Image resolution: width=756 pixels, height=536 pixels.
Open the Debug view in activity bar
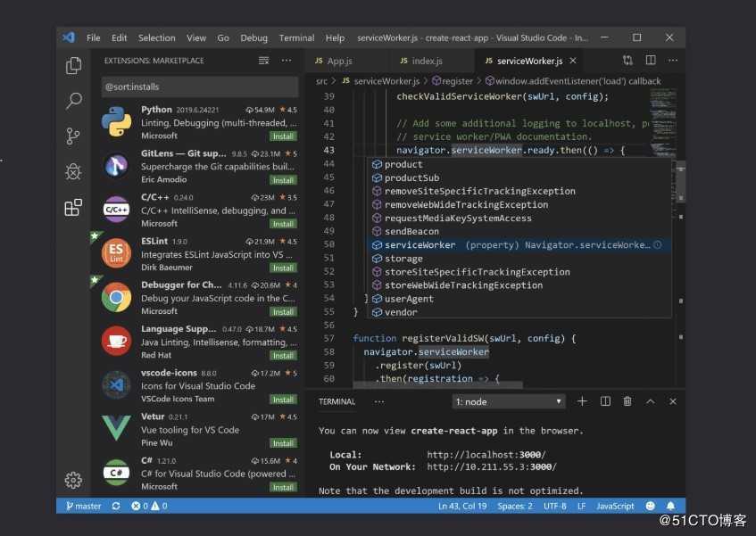[73, 171]
